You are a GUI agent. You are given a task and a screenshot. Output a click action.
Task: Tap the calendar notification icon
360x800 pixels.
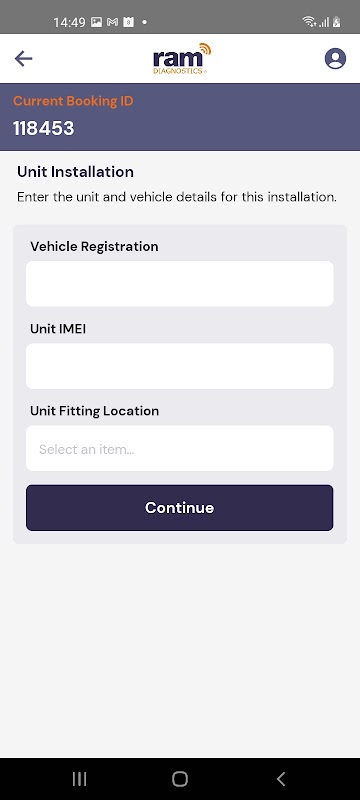coord(128,22)
